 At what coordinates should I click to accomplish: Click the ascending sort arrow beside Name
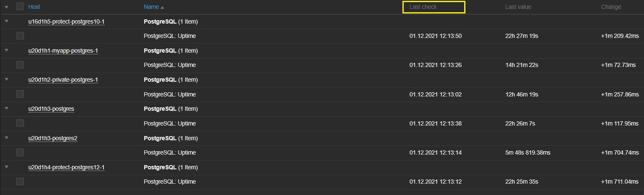(163, 7)
